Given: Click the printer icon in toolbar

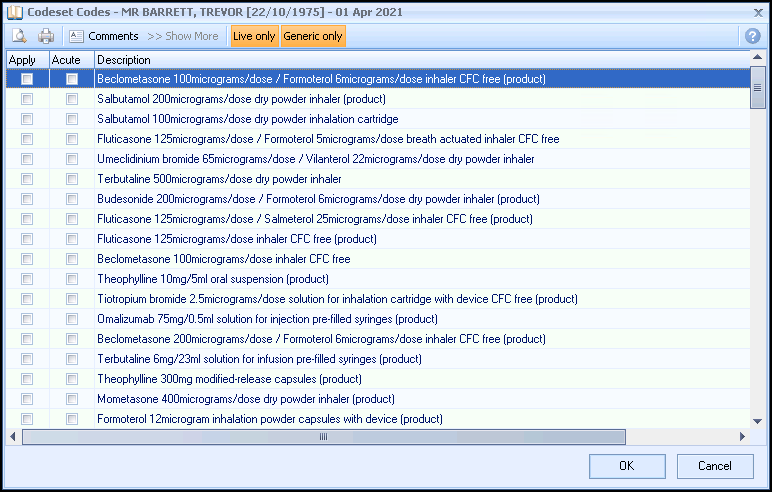Looking at the screenshot, I should [46, 36].
